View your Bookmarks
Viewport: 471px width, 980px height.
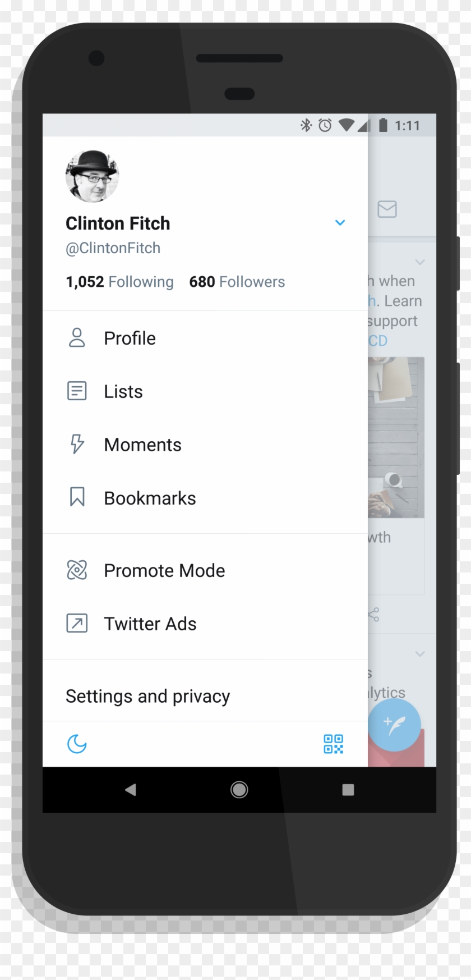click(149, 497)
